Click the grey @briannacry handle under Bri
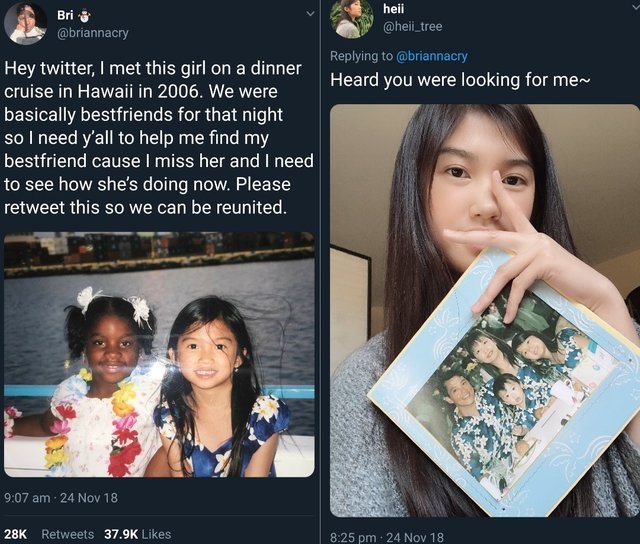Image resolution: width=640 pixels, height=544 pixels. pyautogui.click(x=93, y=32)
